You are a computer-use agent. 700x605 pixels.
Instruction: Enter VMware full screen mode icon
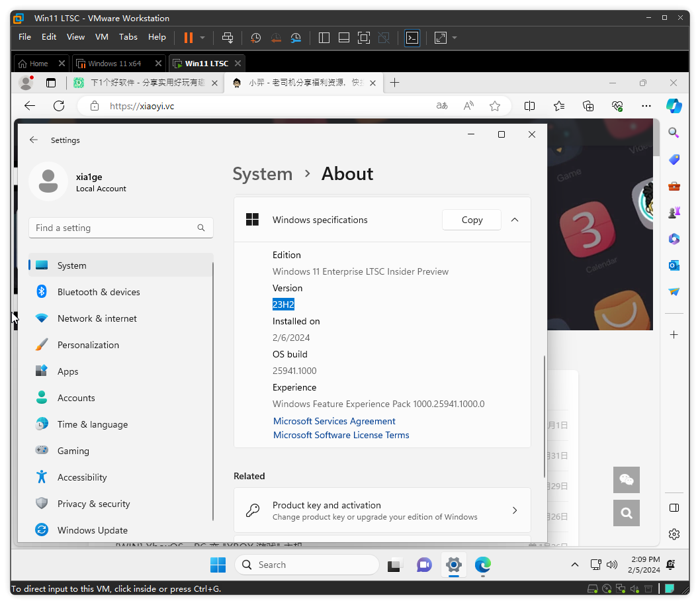pyautogui.click(x=363, y=38)
